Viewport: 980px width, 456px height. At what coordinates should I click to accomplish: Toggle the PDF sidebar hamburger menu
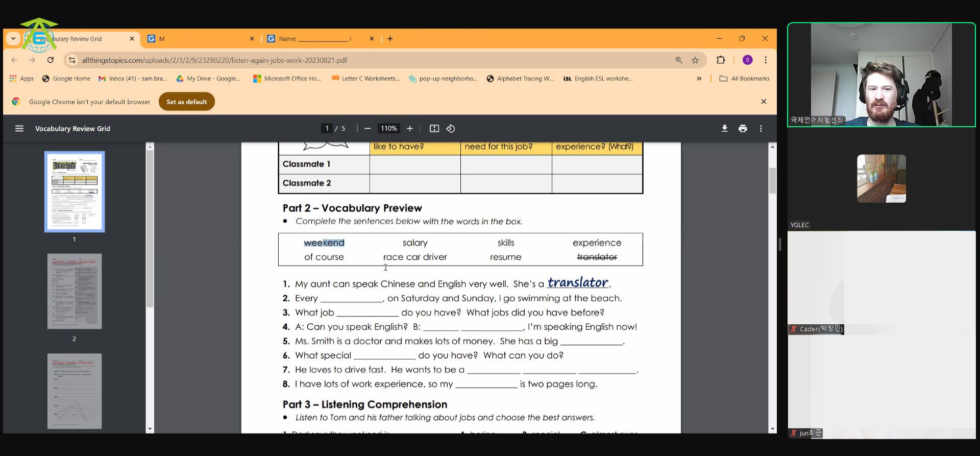tap(19, 129)
